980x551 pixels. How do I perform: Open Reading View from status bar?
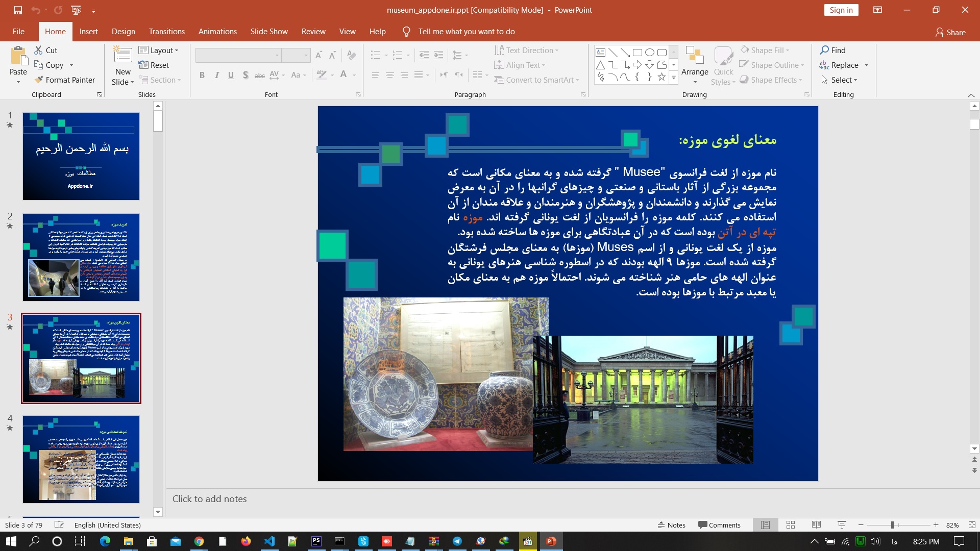coord(816,525)
